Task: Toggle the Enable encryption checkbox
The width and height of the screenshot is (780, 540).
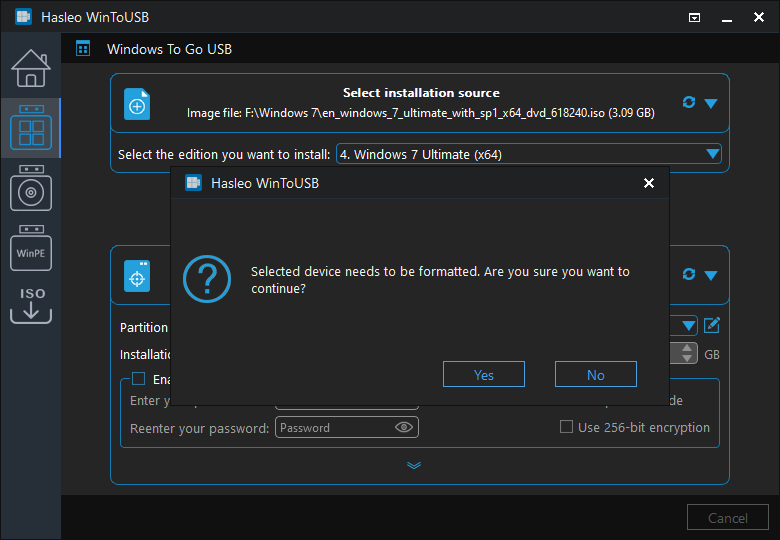Action: (x=138, y=379)
